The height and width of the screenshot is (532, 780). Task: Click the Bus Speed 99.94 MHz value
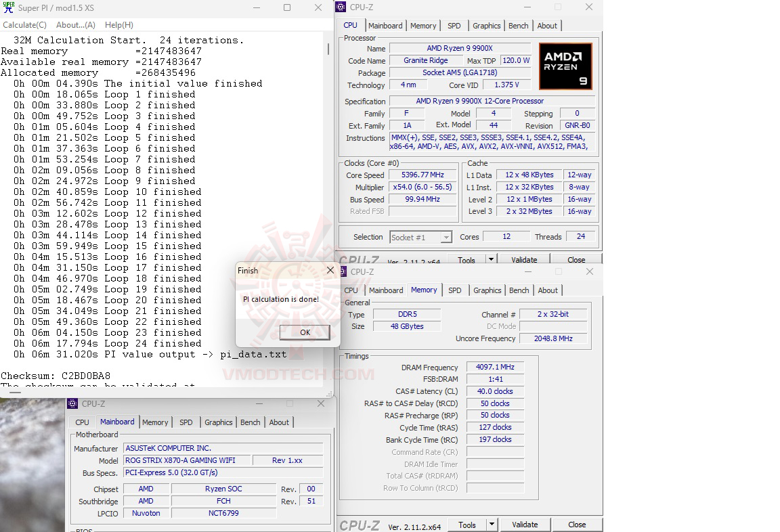coord(422,200)
